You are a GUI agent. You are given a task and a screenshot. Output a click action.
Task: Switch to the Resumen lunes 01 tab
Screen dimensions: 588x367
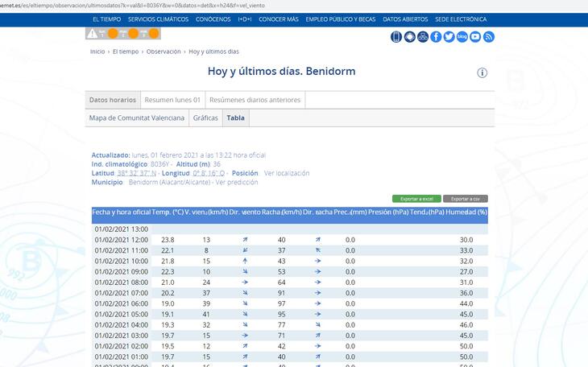pos(172,100)
